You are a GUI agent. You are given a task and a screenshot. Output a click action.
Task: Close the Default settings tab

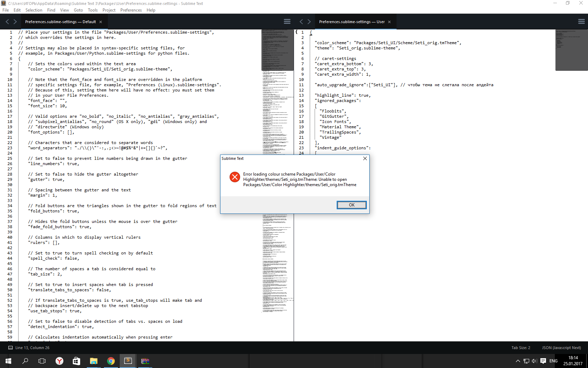100,22
